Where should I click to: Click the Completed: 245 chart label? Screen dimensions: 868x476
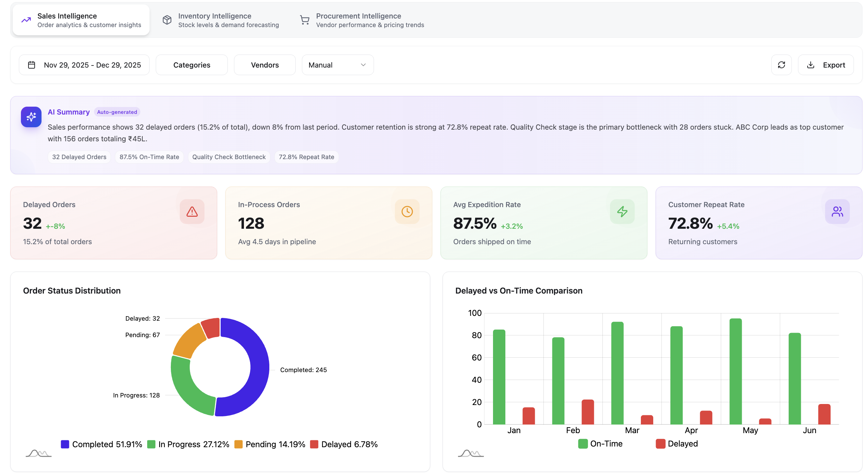[303, 370]
